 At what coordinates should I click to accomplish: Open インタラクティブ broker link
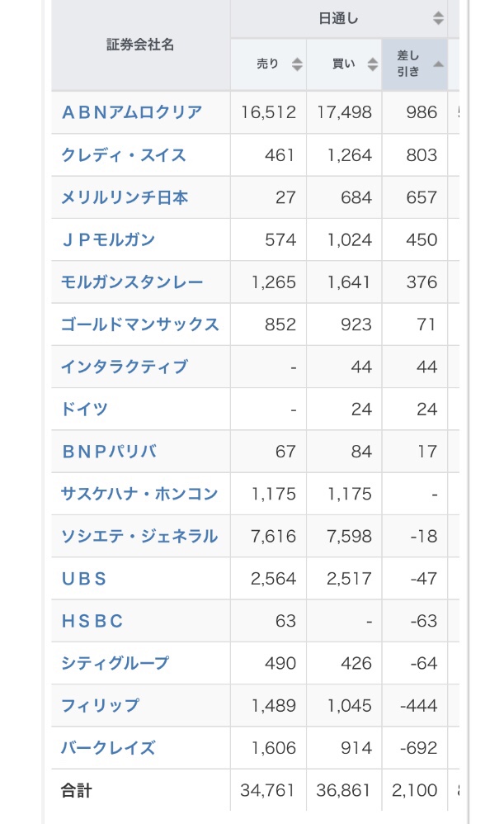(125, 367)
